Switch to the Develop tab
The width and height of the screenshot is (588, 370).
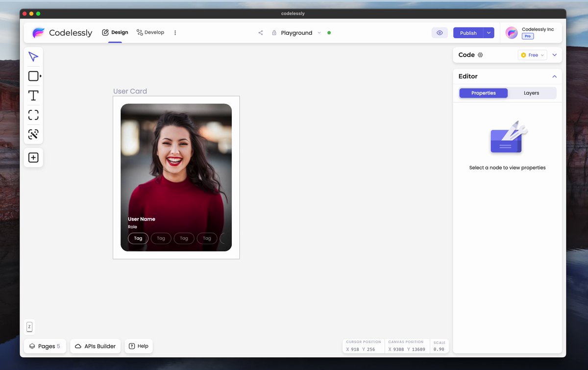point(150,32)
